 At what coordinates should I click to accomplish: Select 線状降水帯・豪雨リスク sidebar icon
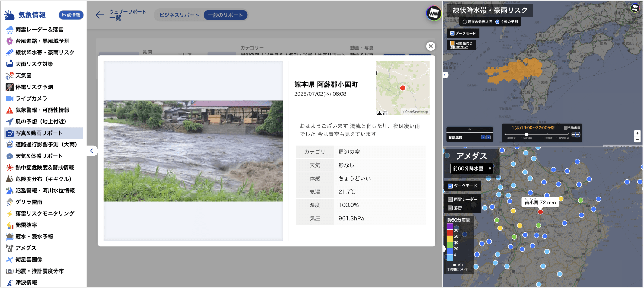point(10,53)
